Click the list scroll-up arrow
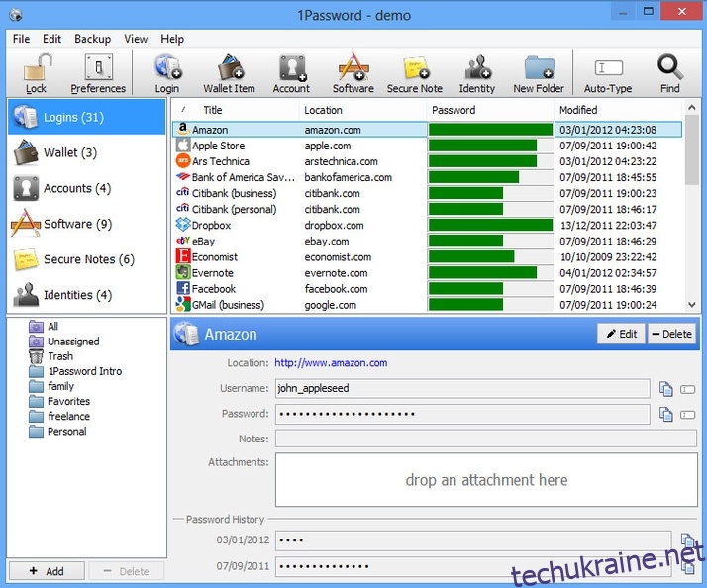 (692, 107)
